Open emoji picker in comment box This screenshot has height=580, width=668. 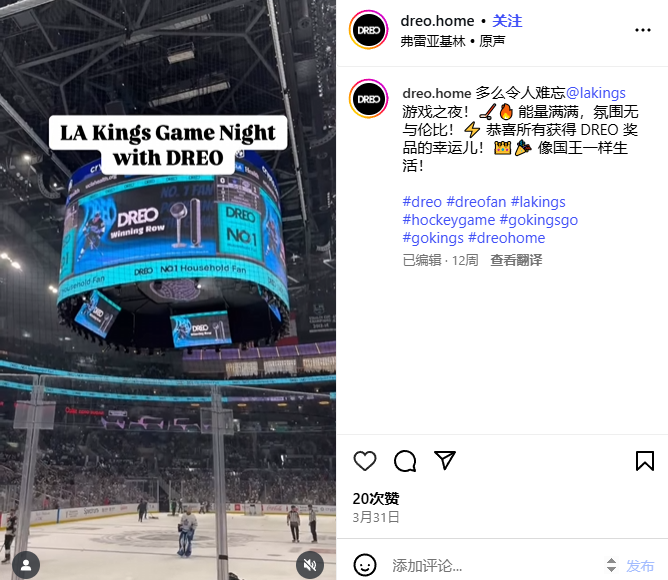[365, 566]
